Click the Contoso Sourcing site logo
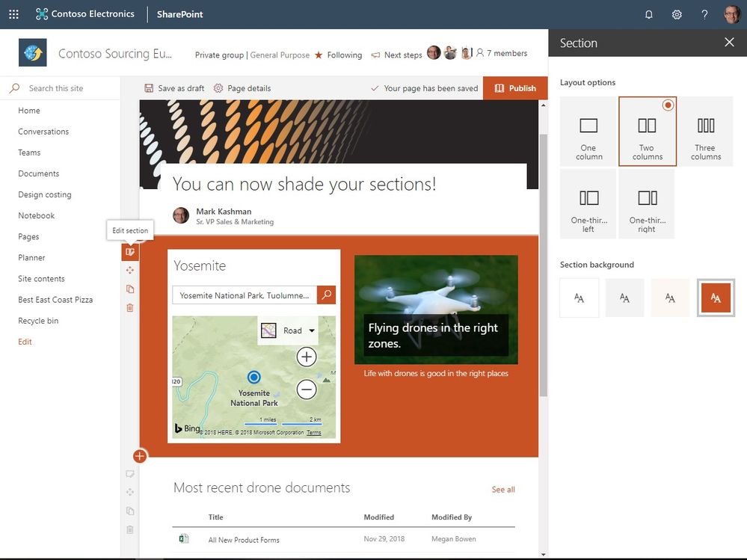Image resolution: width=747 pixels, height=560 pixels. tap(32, 52)
